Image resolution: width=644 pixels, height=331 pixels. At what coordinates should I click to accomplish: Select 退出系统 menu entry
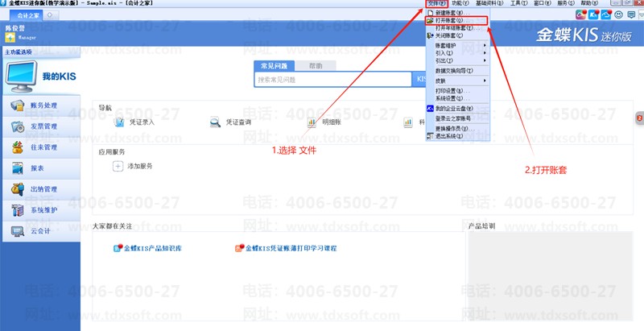point(457,136)
